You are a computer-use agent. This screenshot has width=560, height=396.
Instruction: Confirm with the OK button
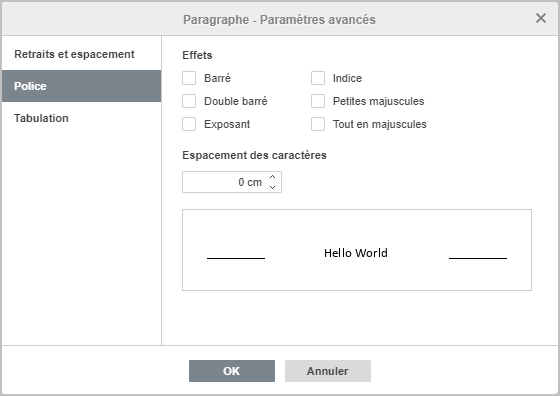pyautogui.click(x=232, y=371)
